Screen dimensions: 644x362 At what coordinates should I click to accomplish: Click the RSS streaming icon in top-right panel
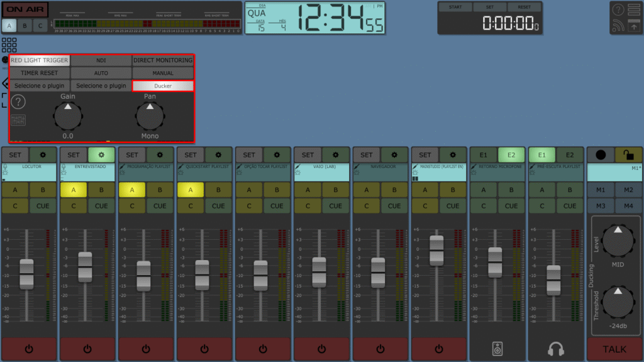coord(618,26)
